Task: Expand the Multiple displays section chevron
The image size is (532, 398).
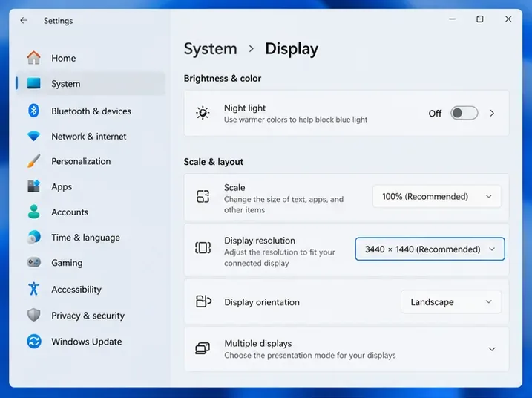Action: pyautogui.click(x=492, y=349)
